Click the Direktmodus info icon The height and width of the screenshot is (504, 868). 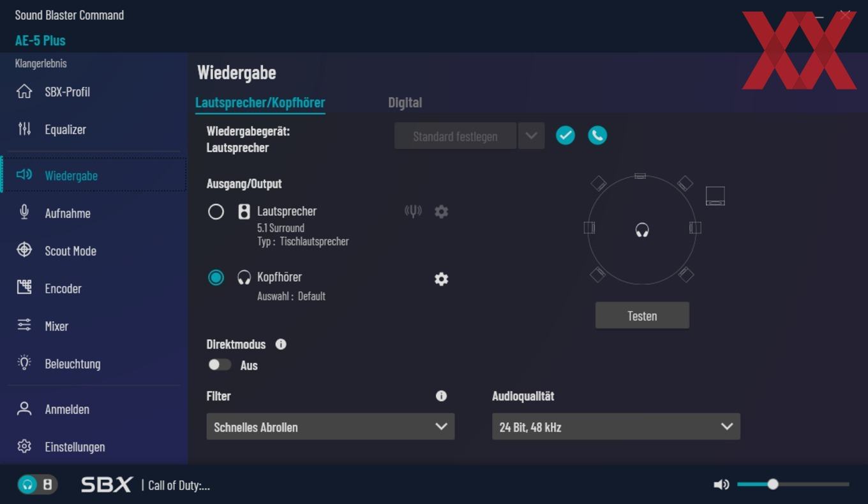click(281, 344)
